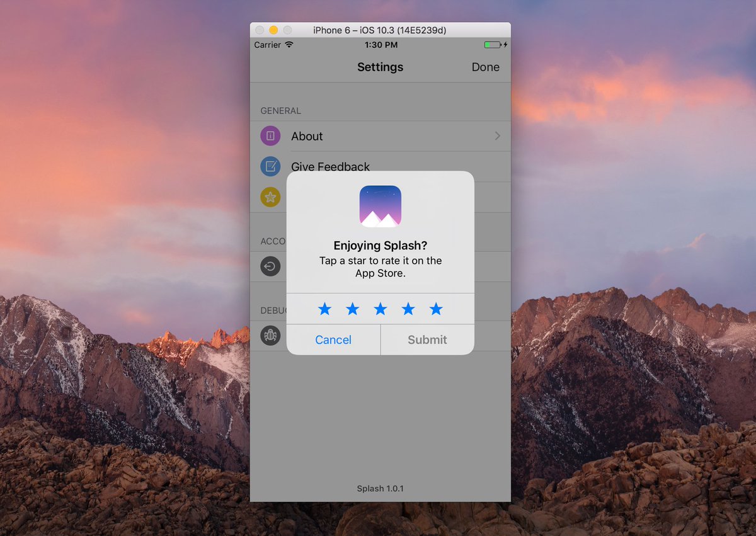This screenshot has height=536, width=756.
Task: Select the Give Feedback row
Action: click(381, 166)
